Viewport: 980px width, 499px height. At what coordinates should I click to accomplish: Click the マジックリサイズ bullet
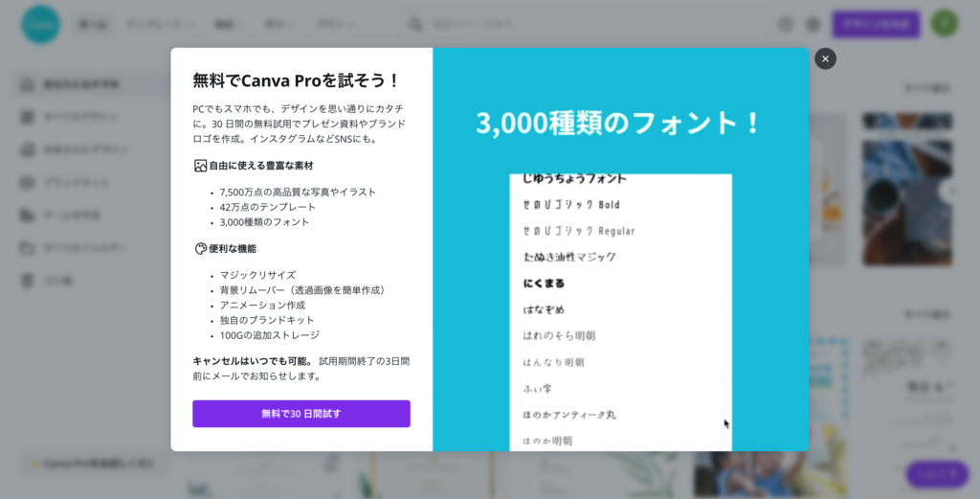click(x=257, y=275)
